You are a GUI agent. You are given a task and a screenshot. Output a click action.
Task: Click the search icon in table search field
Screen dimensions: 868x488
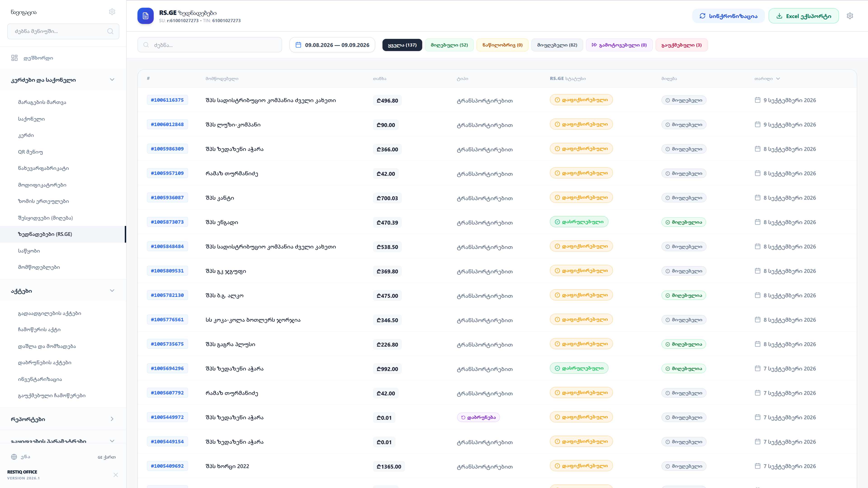click(x=146, y=45)
